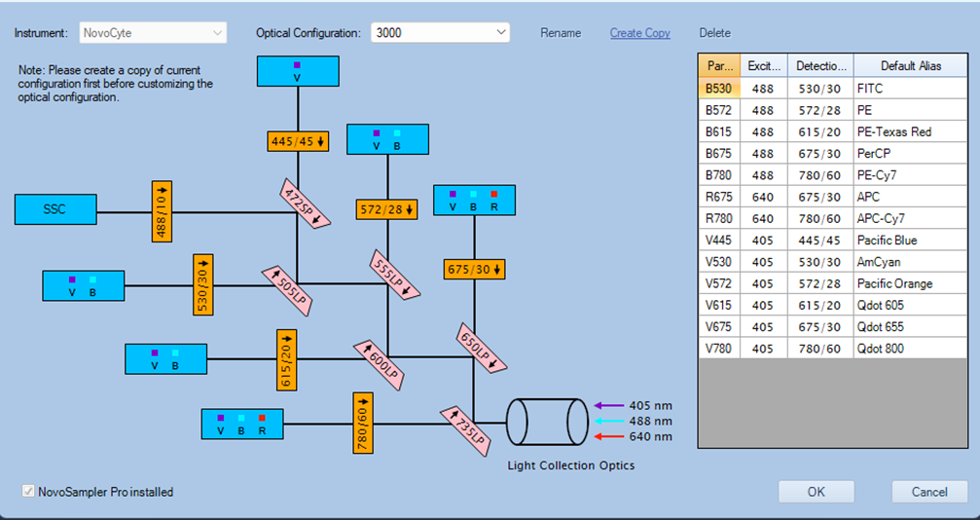Click the red 640 nm laser arrow

click(x=609, y=436)
